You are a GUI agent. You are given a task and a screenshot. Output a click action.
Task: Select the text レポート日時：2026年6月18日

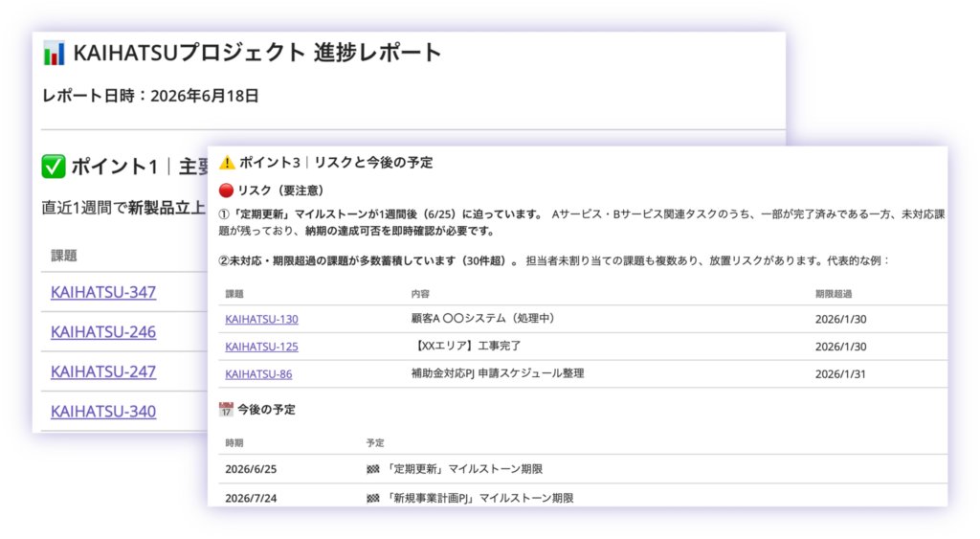click(150, 96)
